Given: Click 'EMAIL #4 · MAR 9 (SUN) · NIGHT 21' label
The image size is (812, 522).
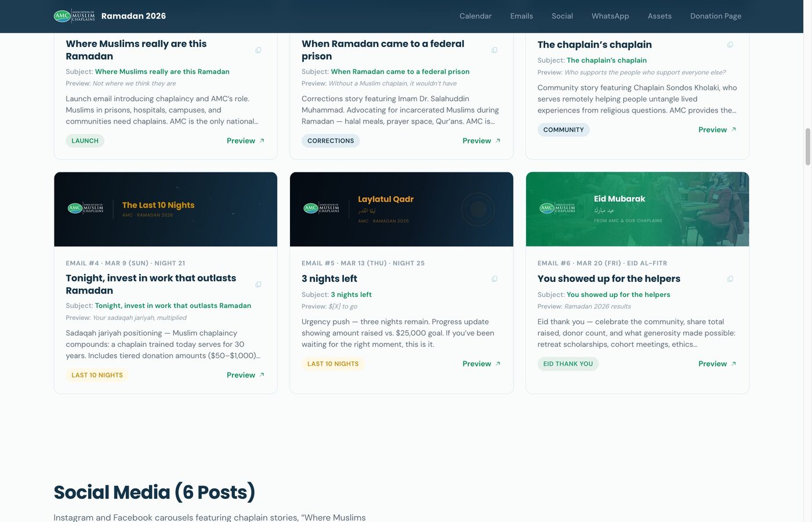Looking at the screenshot, I should coord(125,263).
